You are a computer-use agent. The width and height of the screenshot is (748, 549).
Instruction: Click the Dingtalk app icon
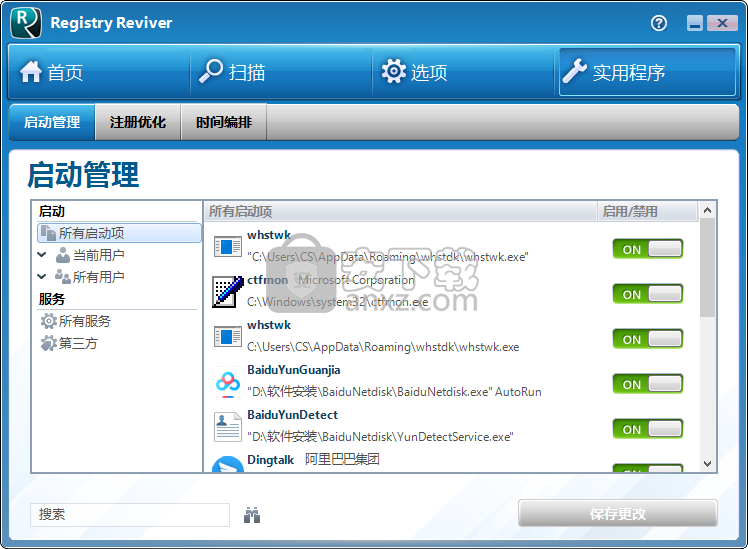pyautogui.click(x=228, y=464)
